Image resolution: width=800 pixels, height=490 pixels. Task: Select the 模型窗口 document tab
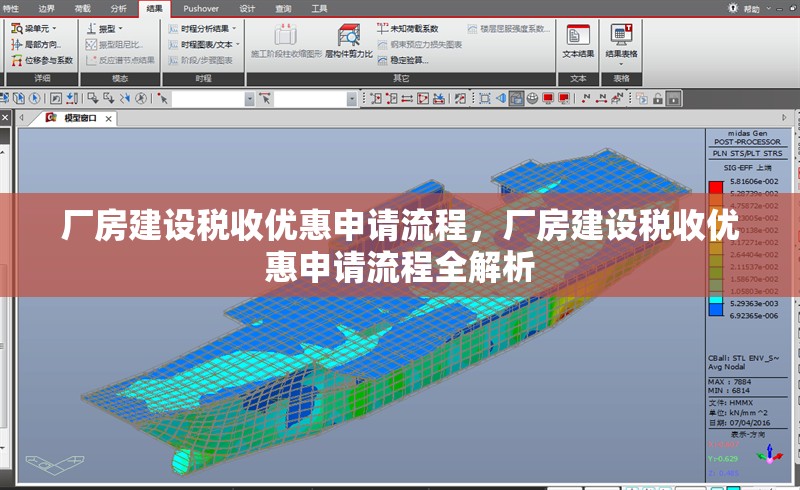[80, 118]
